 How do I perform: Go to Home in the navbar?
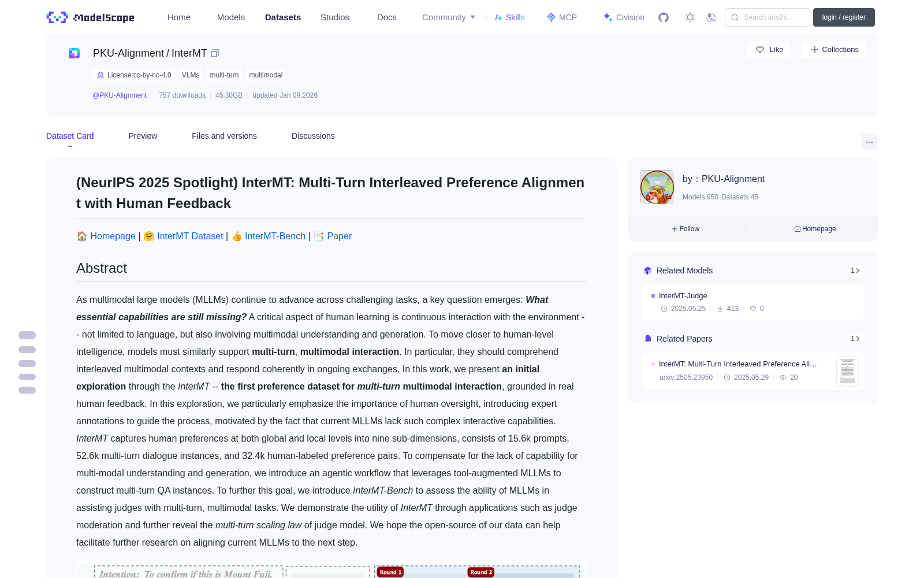(179, 17)
